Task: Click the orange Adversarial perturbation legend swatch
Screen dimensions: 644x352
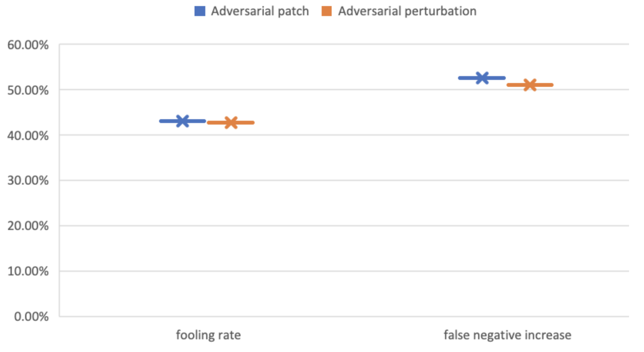Action: pos(326,11)
